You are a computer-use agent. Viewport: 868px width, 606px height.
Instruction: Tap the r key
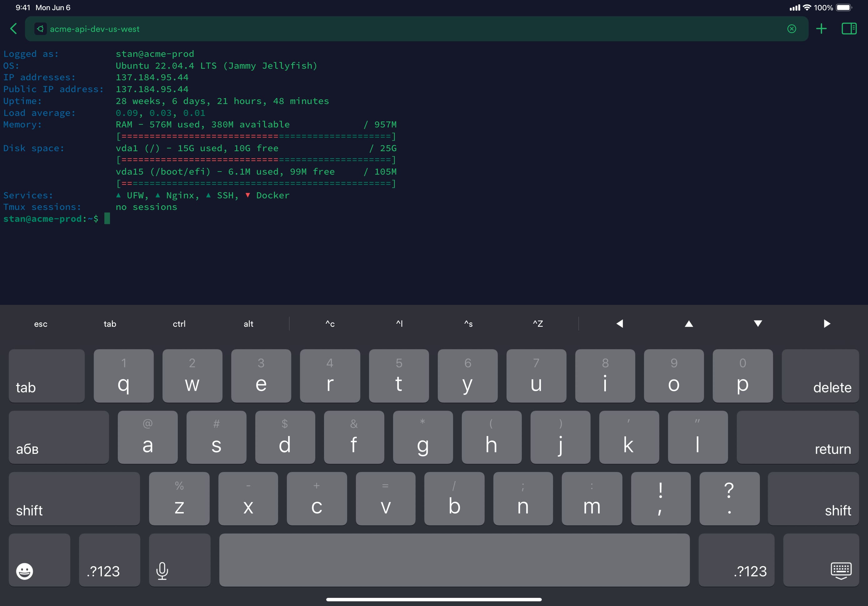tap(330, 376)
